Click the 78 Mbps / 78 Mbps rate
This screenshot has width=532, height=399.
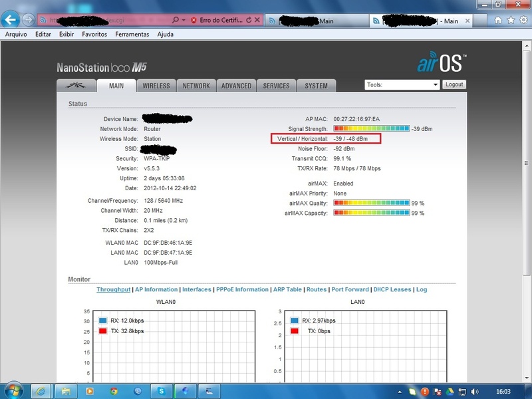click(357, 168)
